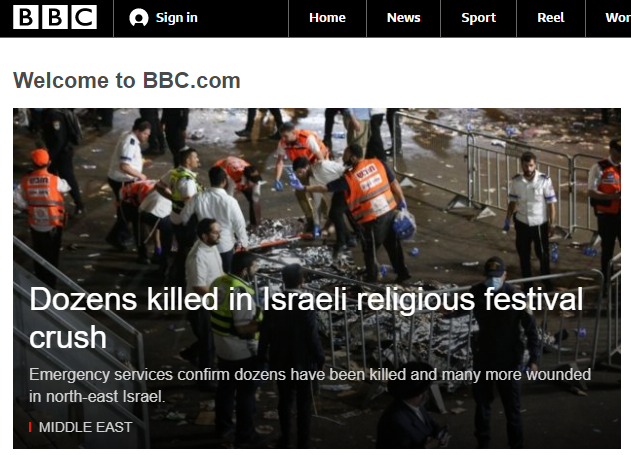631x455 pixels.
Task: Open the Israeli festival crush headline
Action: coord(306,318)
